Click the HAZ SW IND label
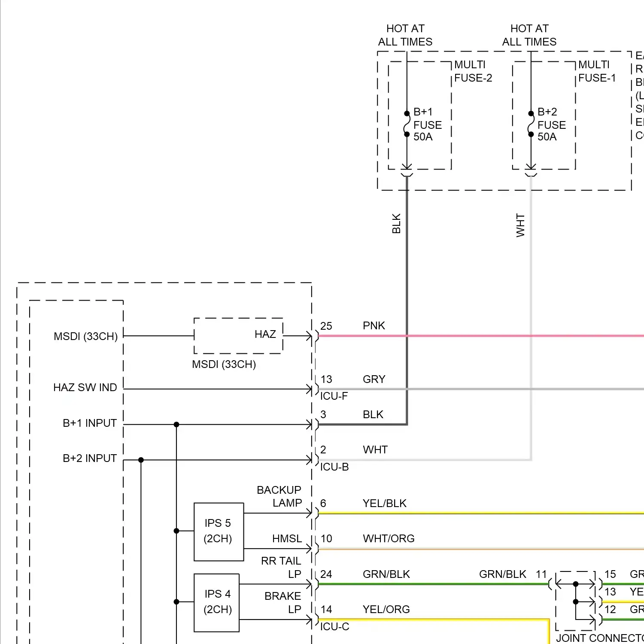This screenshot has height=644, width=644. (x=85, y=387)
